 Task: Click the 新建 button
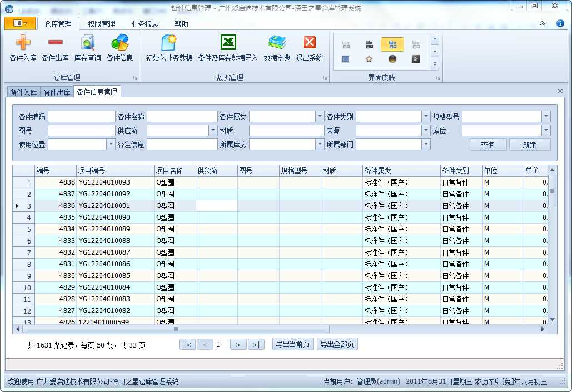pyautogui.click(x=529, y=145)
